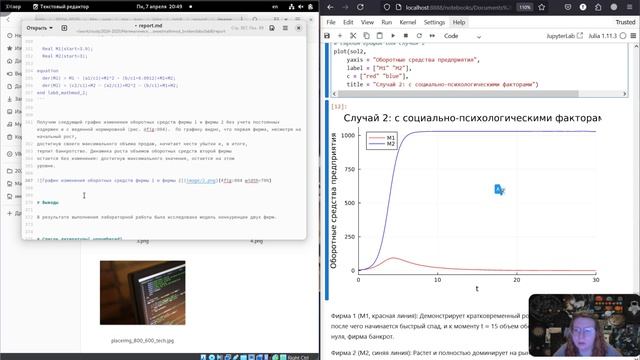This screenshot has width=640, height=360.
Task: Open the Открыть dropdown in text editor
Action: click(40, 28)
